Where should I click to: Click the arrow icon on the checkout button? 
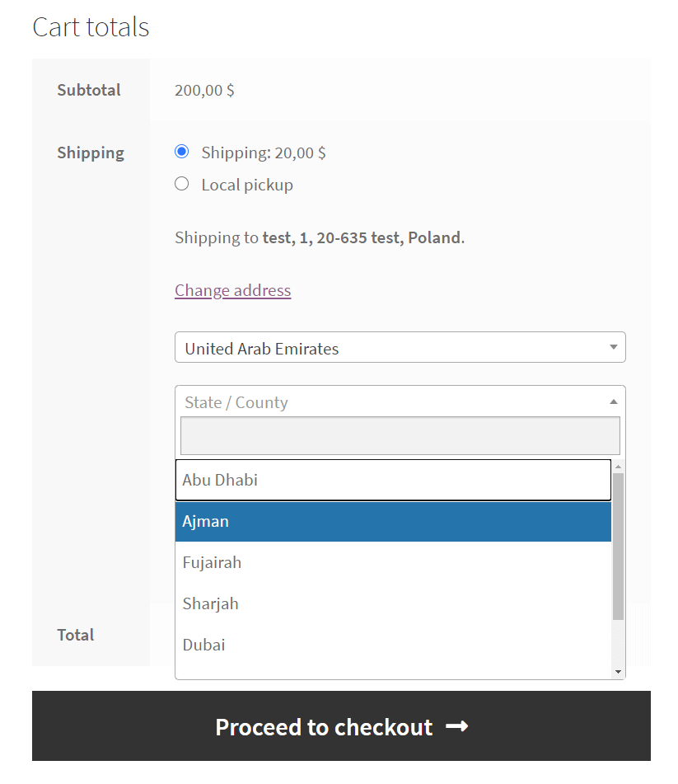pyautogui.click(x=456, y=726)
